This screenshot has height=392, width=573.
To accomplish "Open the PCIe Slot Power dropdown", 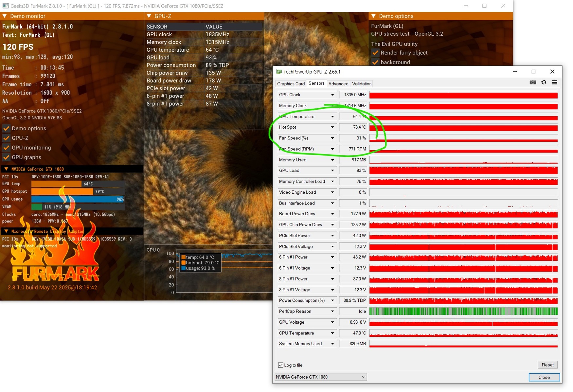I will 332,236.
